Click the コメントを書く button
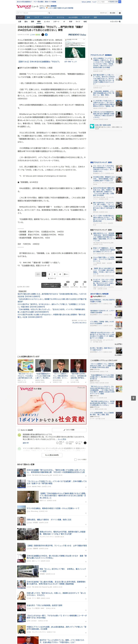Image resolution: width=138 pixels, height=644 pixels. (x=69, y=430)
